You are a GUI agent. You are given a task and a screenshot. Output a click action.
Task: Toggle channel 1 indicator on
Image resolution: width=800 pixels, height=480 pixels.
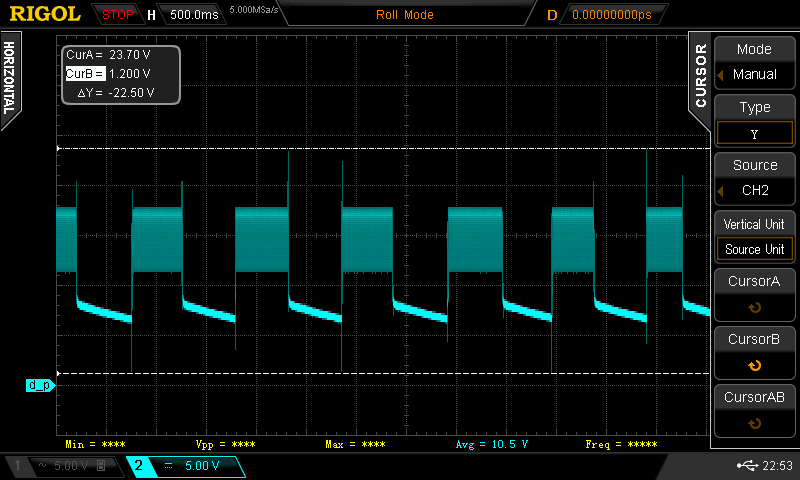(x=17, y=466)
